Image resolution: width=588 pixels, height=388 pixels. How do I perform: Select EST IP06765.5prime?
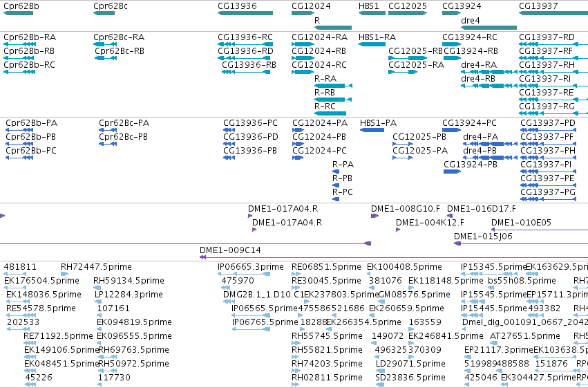coord(265,323)
